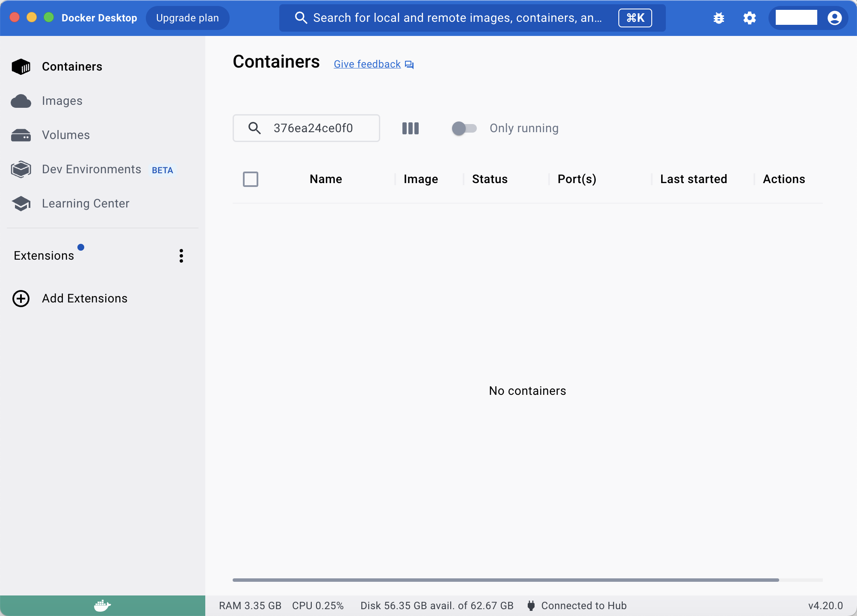Click the BETA badge
Screen dimensions: 857x616
[163, 170]
